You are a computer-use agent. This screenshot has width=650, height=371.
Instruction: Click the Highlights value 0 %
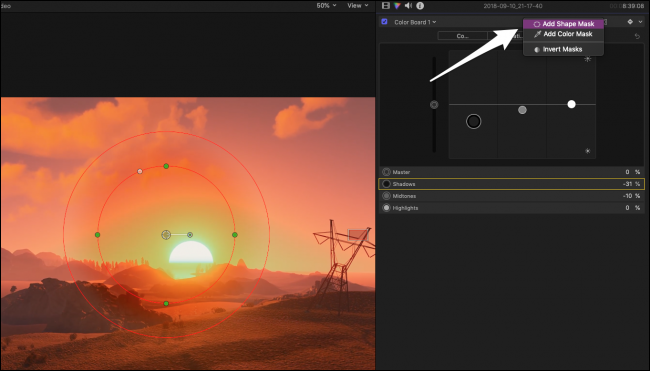[x=633, y=208]
